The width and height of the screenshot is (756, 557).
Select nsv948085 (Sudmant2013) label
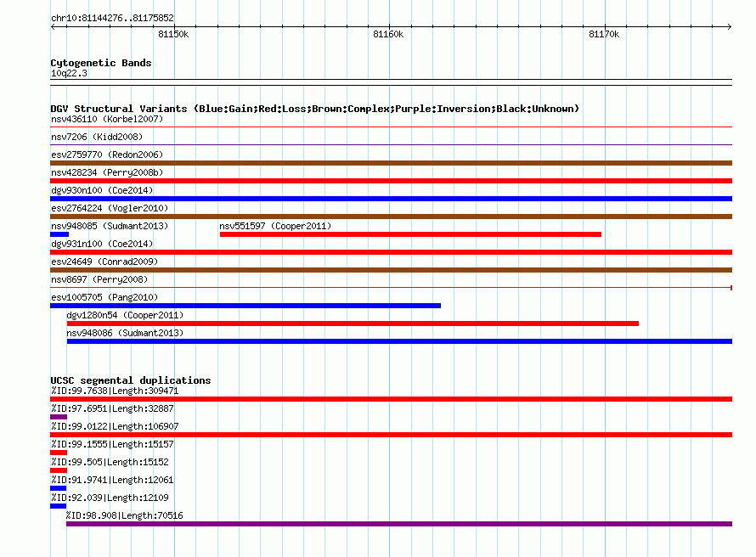coord(110,226)
